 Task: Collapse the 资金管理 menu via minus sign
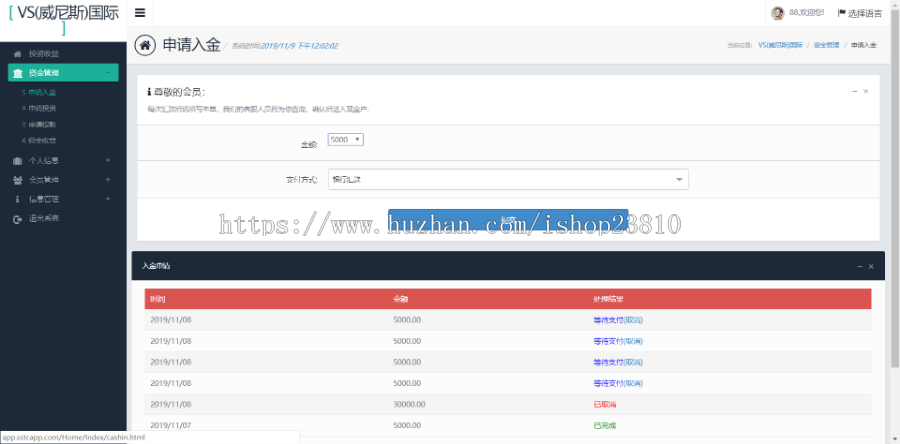click(x=108, y=72)
